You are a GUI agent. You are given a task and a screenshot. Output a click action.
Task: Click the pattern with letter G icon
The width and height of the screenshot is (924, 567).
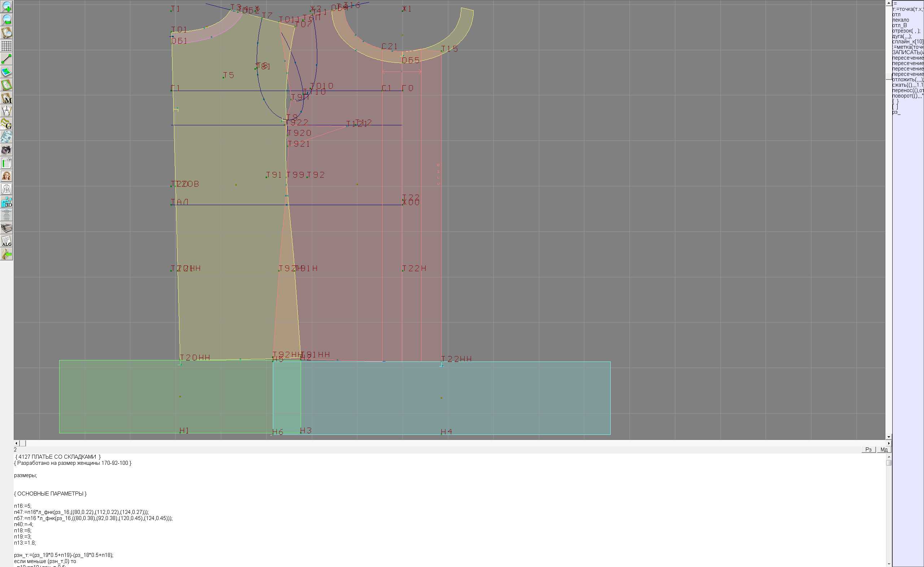click(6, 124)
